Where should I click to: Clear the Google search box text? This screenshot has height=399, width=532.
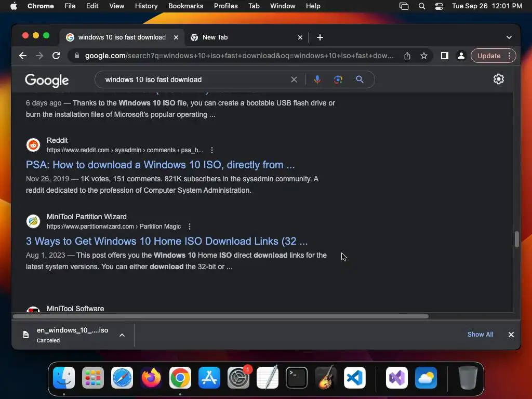pyautogui.click(x=294, y=79)
